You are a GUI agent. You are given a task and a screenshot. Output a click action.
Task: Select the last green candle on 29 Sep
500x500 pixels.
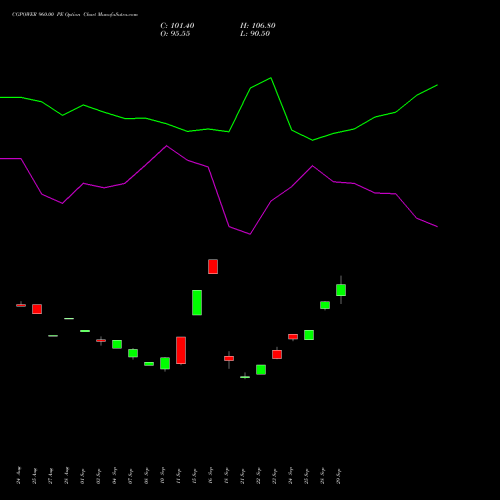(341, 290)
